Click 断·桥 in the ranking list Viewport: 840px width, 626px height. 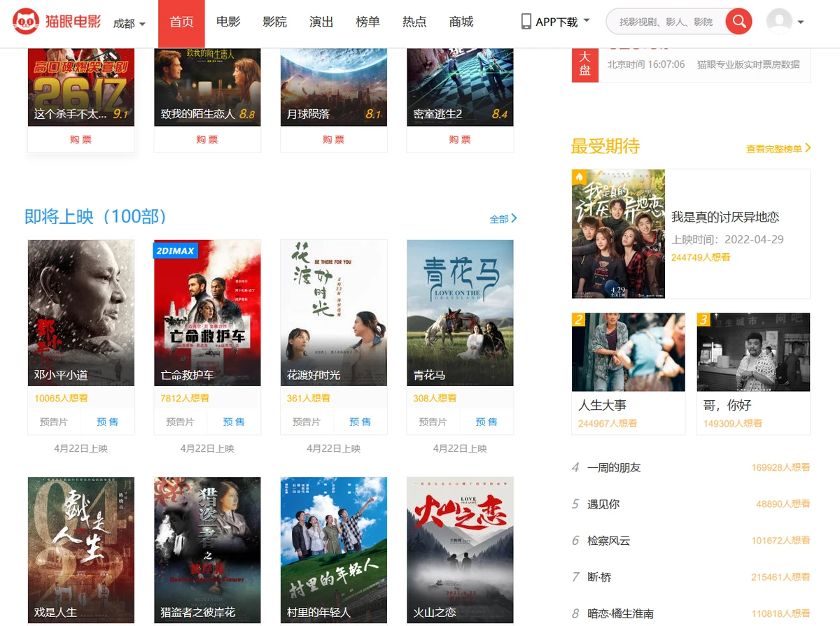[x=600, y=577]
